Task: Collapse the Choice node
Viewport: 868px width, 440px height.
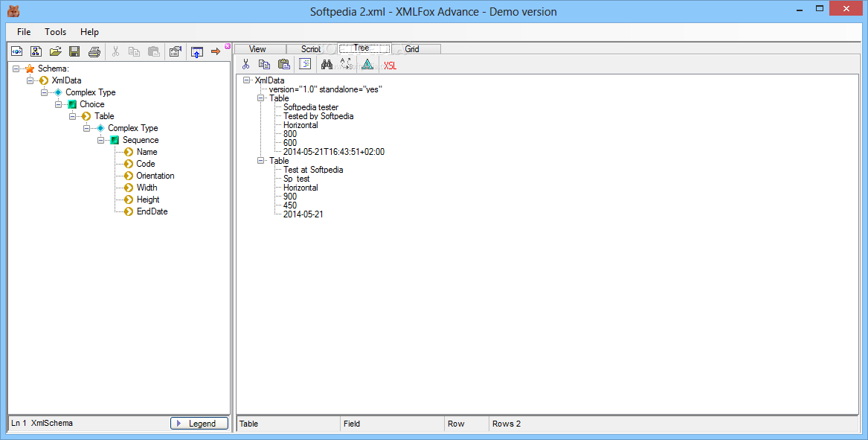Action: [58, 104]
